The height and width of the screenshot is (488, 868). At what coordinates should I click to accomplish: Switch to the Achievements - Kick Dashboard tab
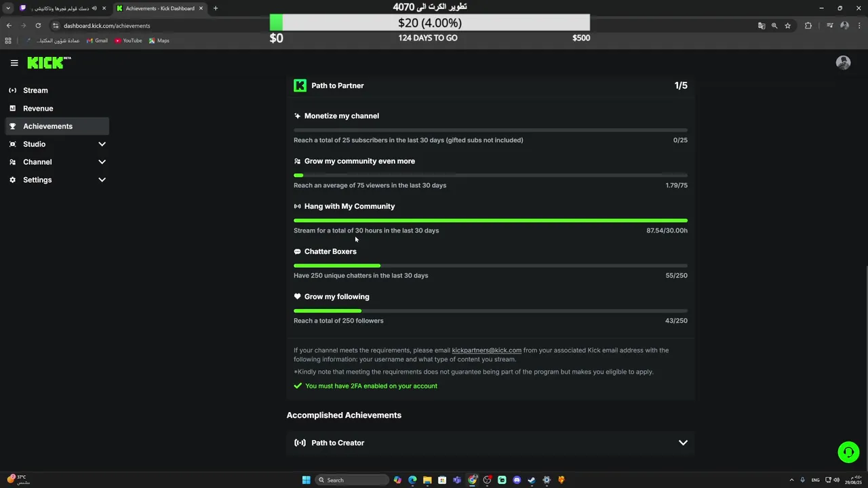pyautogui.click(x=159, y=8)
